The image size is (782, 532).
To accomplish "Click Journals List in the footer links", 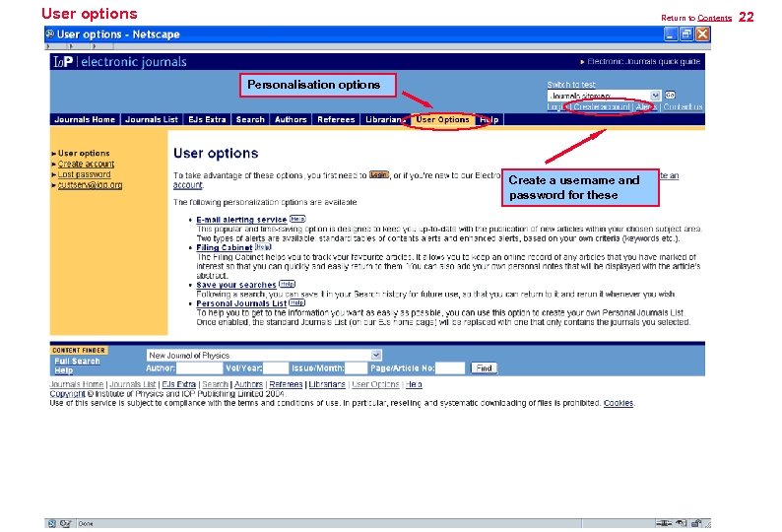I will tap(133, 384).
